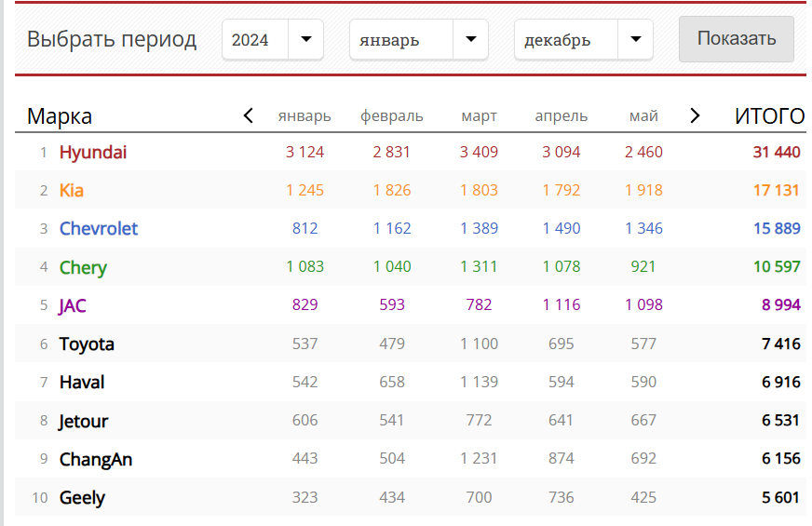Click Toyota January value 537
Viewport: 812px width, 526px height.
(x=304, y=344)
